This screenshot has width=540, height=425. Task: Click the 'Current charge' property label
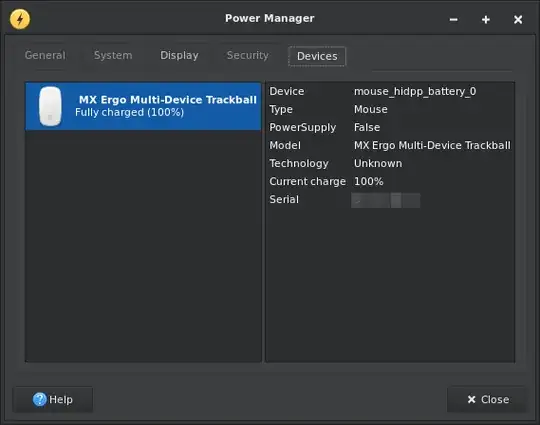[x=307, y=182]
